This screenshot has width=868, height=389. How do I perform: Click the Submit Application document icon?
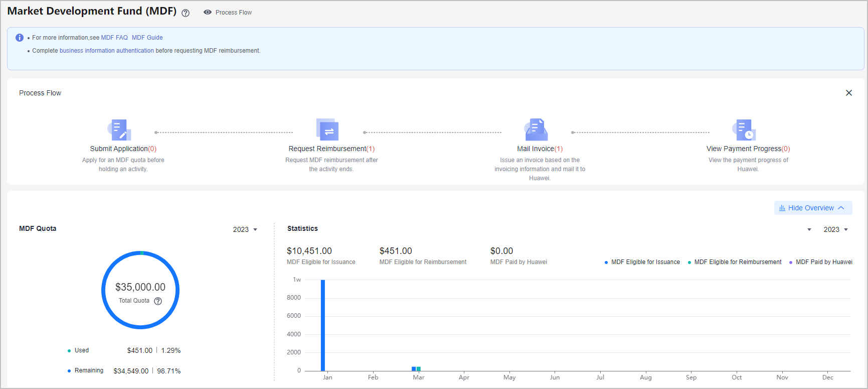[120, 130]
